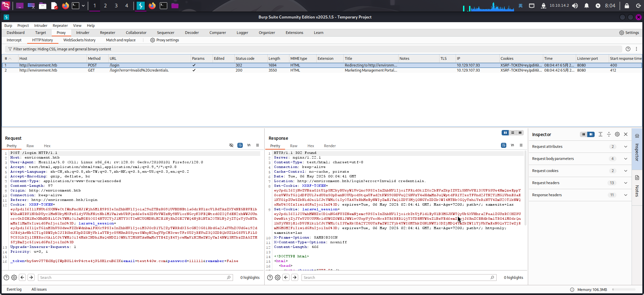
Task: Open the Project menu
Action: tap(23, 26)
